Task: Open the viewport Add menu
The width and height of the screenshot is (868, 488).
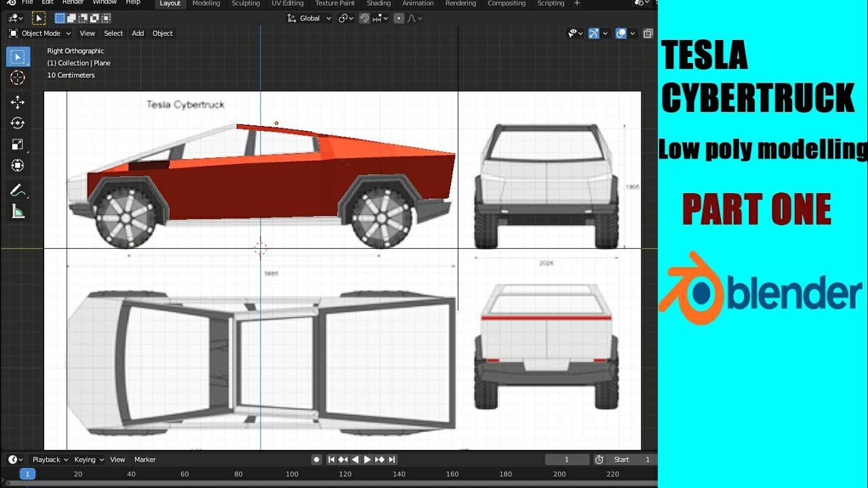Action: (138, 33)
